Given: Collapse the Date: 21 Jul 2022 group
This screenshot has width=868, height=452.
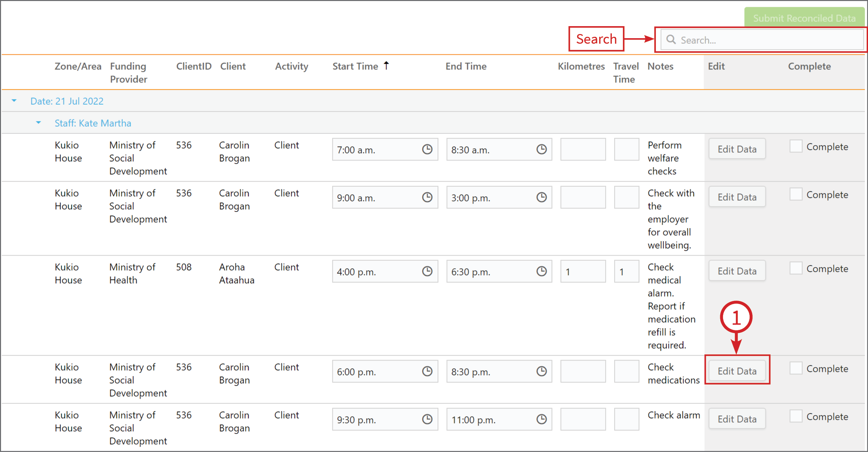Looking at the screenshot, I should point(14,101).
